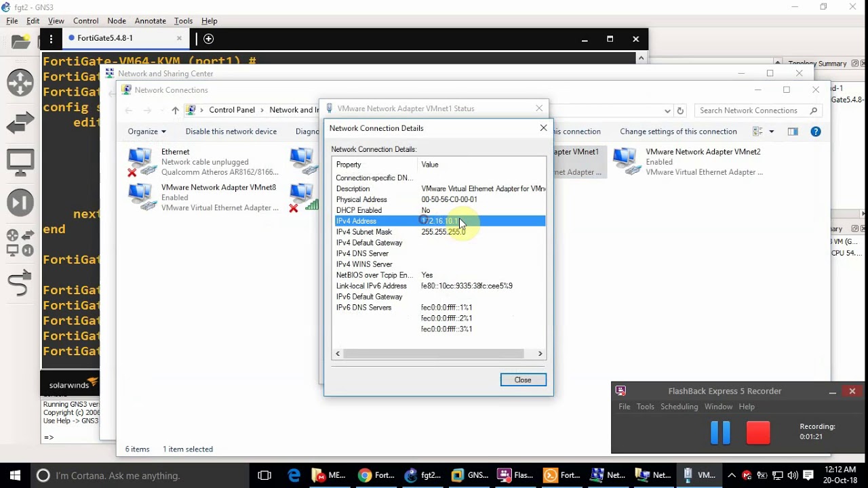Pause the FlashBack recording

pos(720,432)
